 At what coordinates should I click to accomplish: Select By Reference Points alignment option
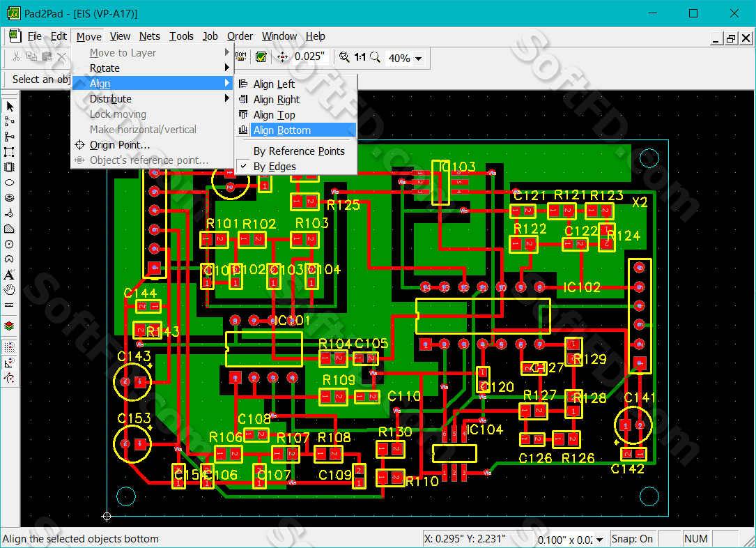click(296, 151)
